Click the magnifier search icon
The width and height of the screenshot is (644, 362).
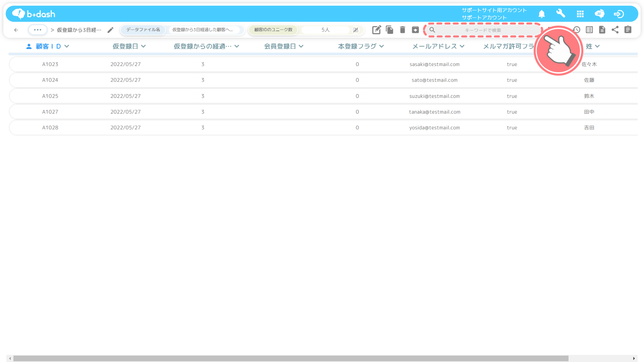coord(432,30)
